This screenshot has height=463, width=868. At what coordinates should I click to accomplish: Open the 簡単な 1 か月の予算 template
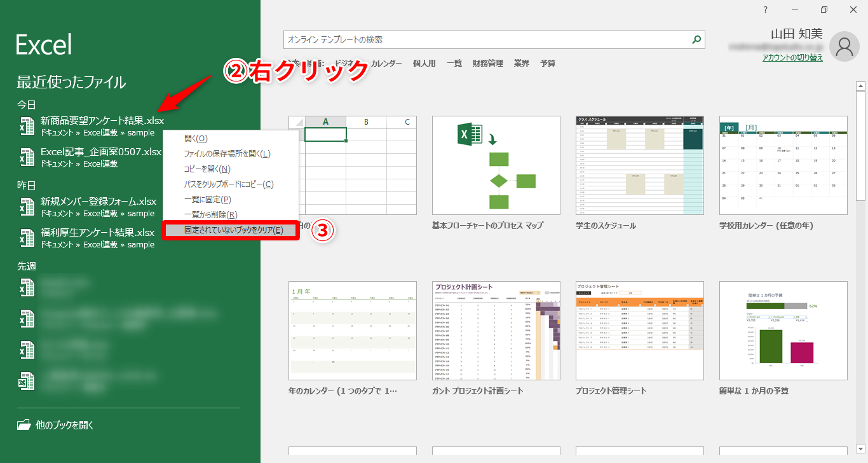point(783,331)
